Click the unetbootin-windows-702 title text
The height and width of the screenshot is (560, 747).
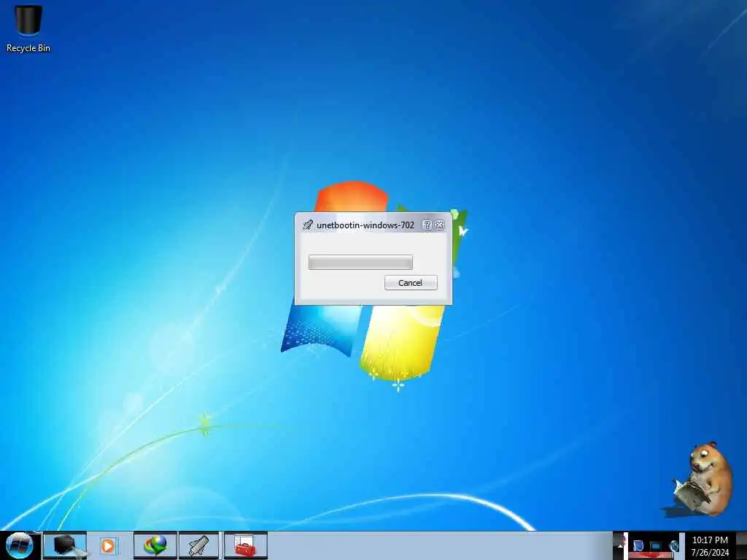point(365,225)
